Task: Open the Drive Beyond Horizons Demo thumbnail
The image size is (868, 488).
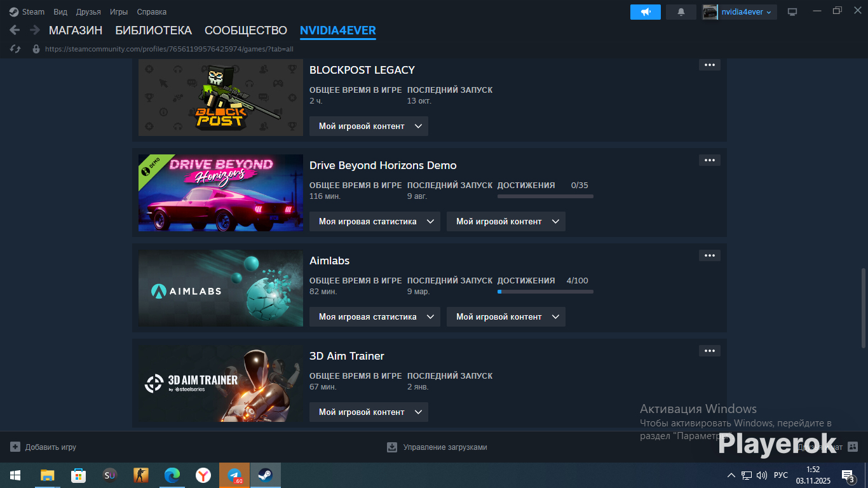Action: click(220, 193)
